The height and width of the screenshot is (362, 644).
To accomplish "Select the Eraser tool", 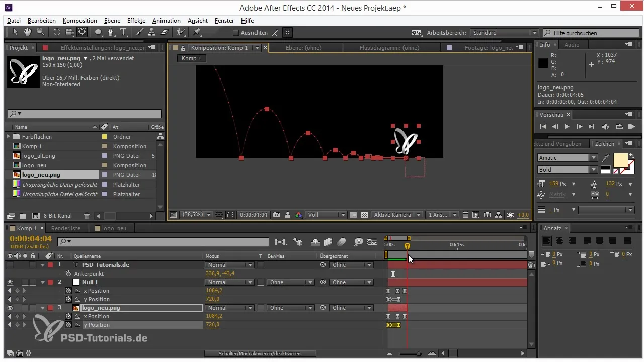I will click(x=164, y=32).
